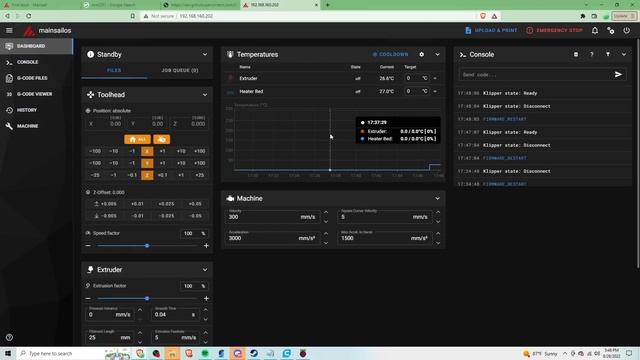Collapse the Extruder panel

click(205, 270)
